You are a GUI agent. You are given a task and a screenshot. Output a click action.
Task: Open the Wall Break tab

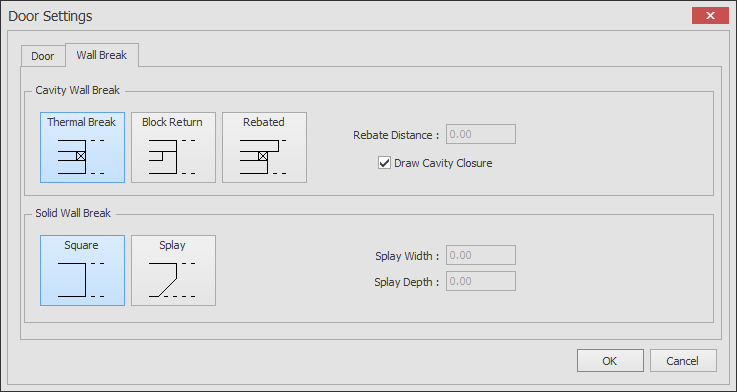coord(102,55)
